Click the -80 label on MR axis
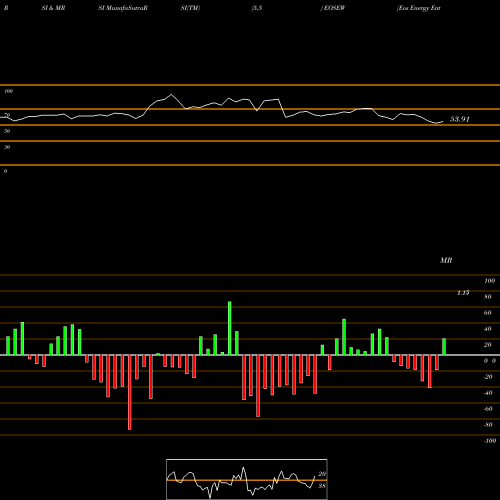 [488, 425]
